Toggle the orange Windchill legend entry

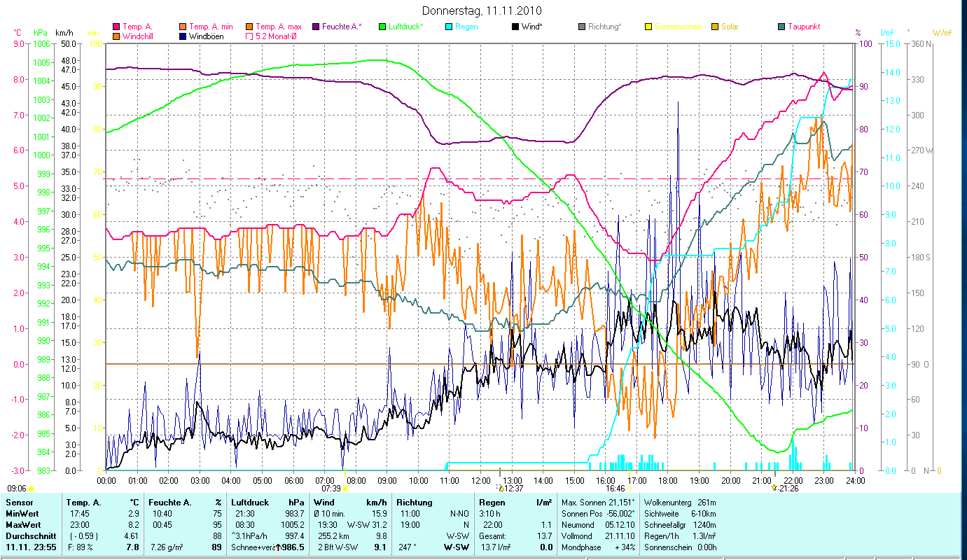click(x=116, y=36)
